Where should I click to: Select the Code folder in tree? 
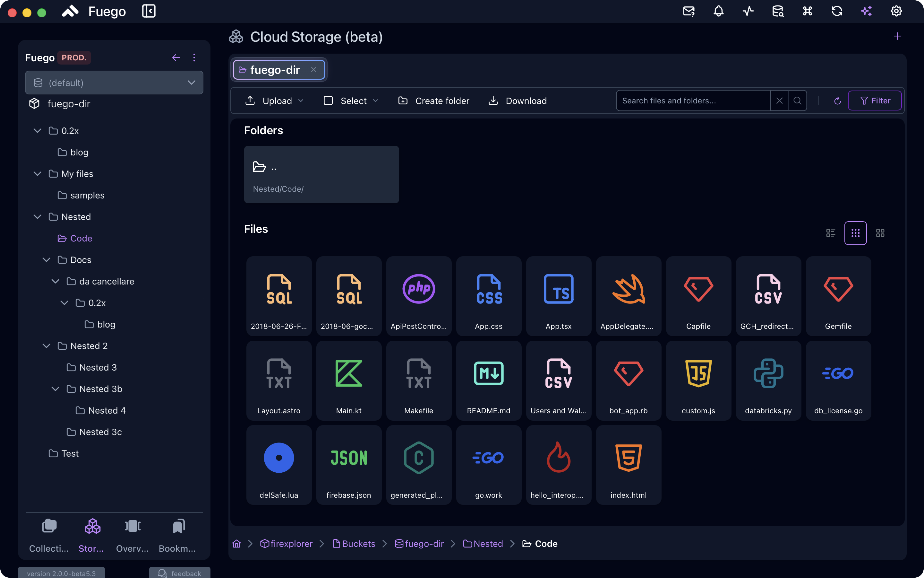(x=75, y=238)
